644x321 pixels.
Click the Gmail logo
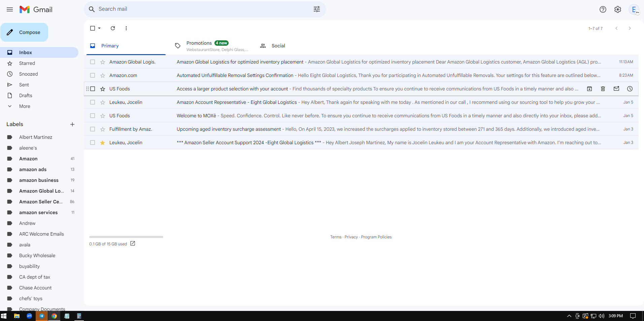[36, 9]
